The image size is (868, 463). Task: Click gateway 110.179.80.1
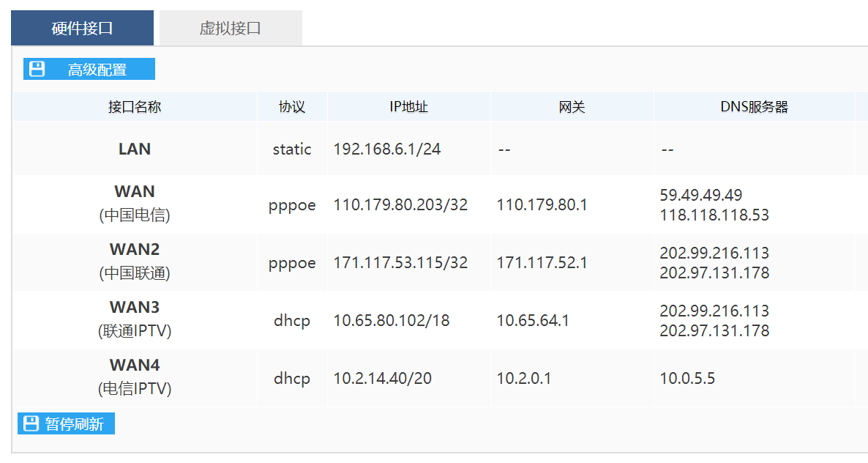click(542, 205)
